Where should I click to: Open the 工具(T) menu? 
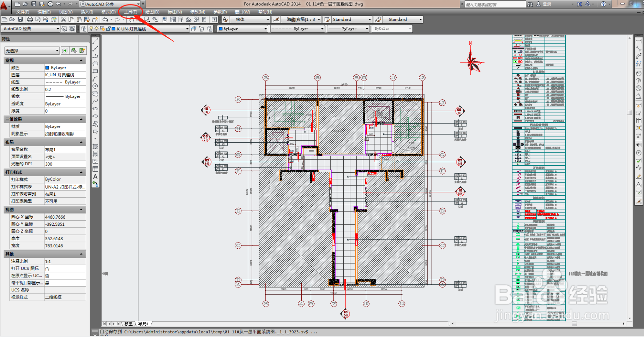pos(130,12)
